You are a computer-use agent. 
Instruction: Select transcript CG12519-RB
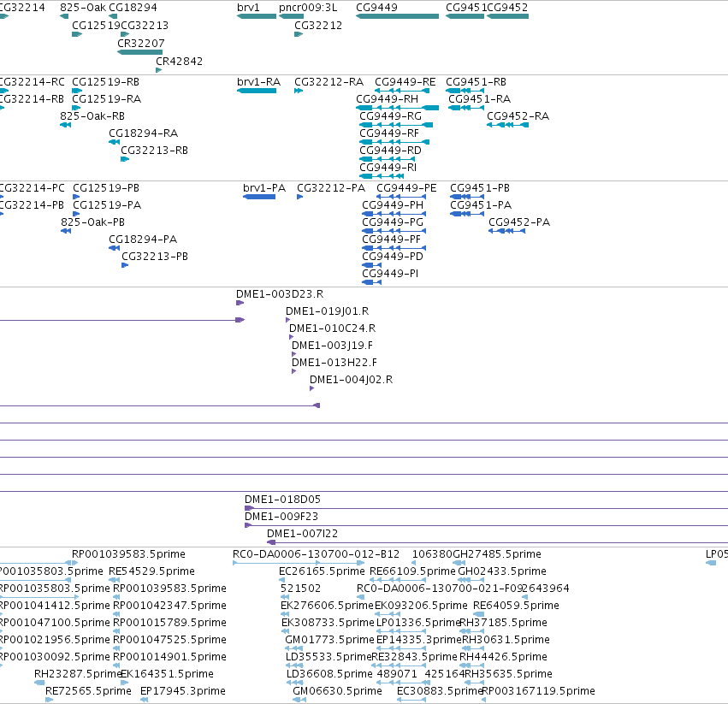coord(77,91)
